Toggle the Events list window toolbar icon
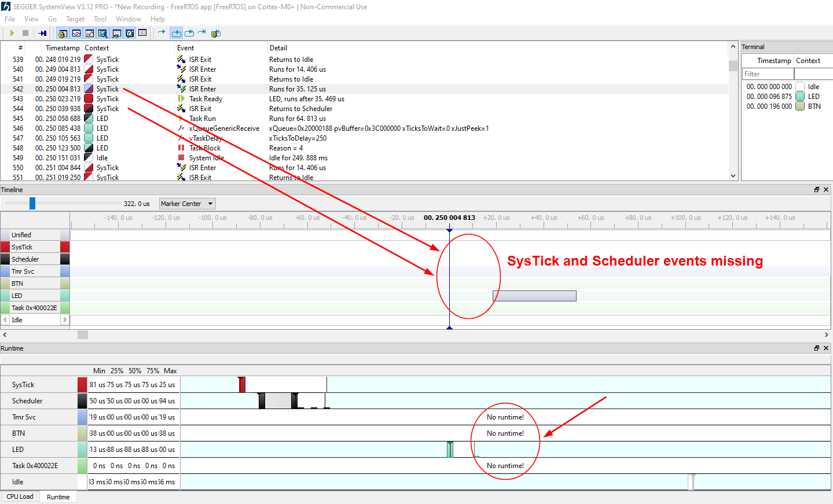 point(63,33)
